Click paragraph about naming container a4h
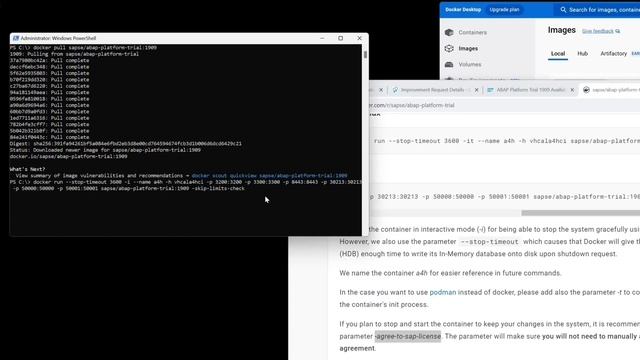The image size is (640, 360). coord(450,273)
